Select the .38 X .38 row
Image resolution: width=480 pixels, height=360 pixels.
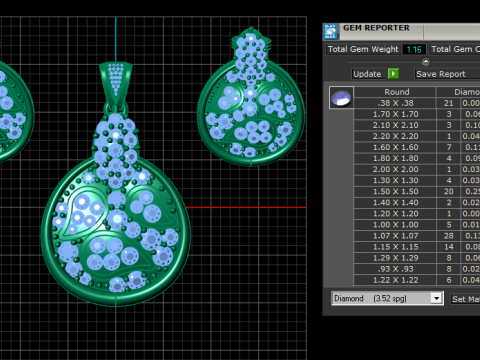coord(417,103)
